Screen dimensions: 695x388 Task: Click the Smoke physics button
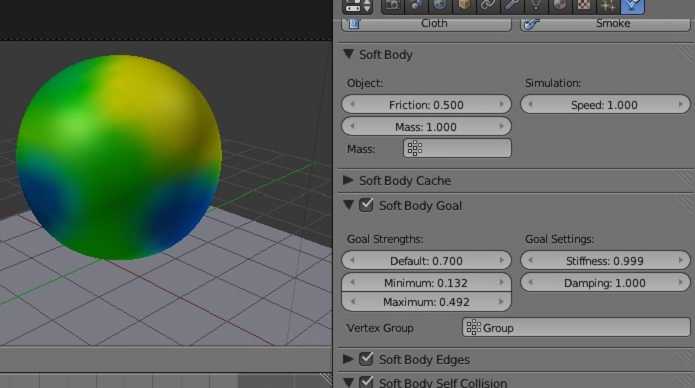click(x=605, y=24)
